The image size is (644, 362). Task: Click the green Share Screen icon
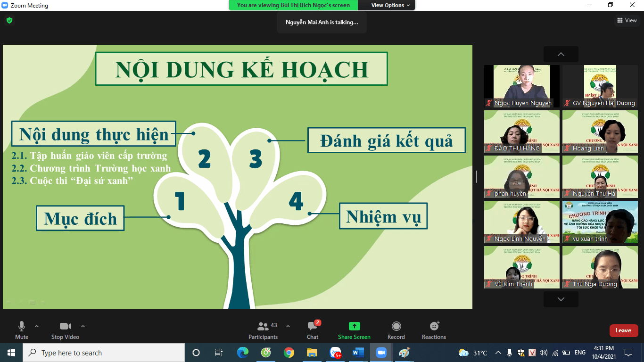coord(354,327)
